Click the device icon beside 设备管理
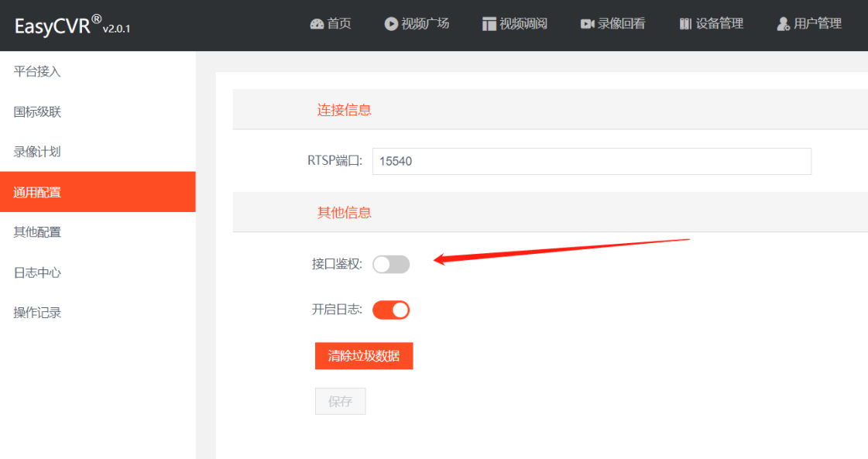Viewport: 868px width, 459px height. click(685, 24)
